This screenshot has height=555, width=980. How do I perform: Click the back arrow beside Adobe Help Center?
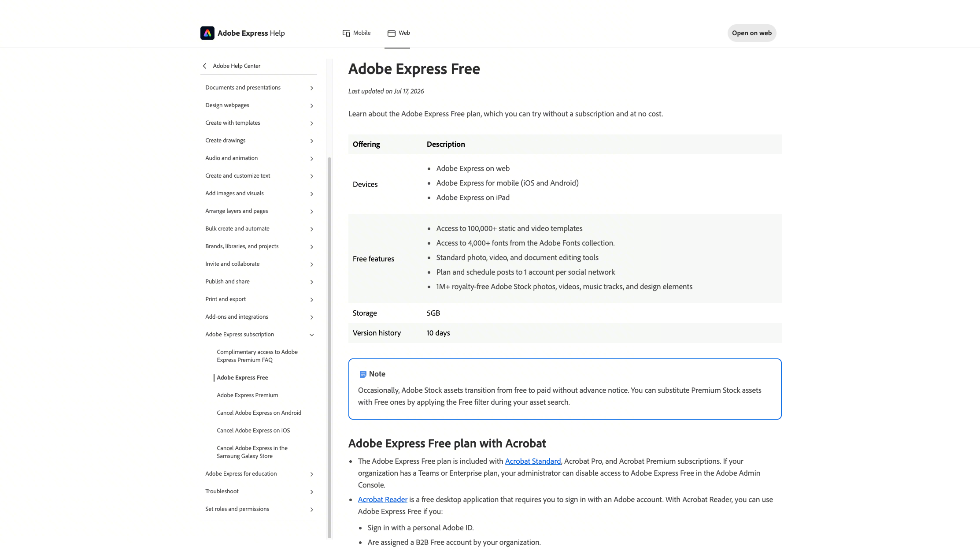tap(205, 66)
